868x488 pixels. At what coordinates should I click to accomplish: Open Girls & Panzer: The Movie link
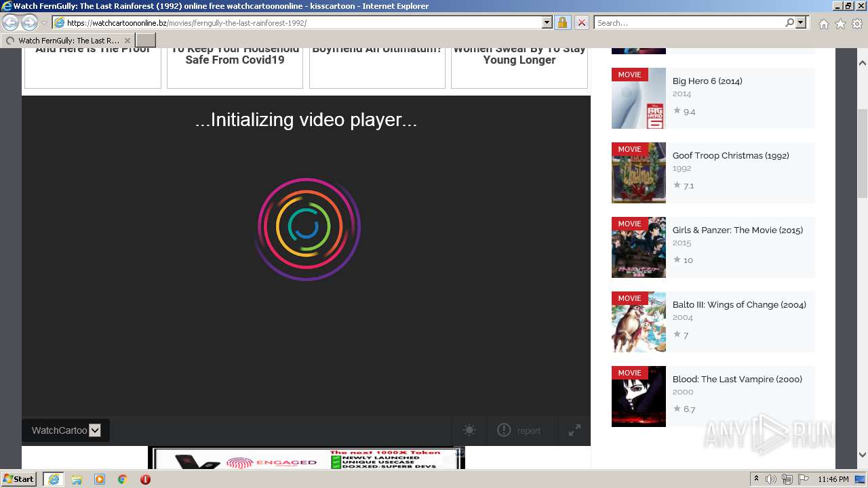pos(738,230)
